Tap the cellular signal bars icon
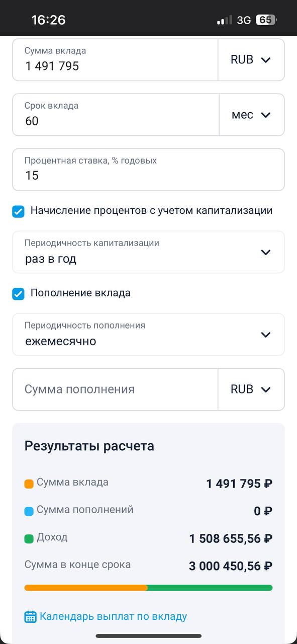297x644 pixels. 225,20
